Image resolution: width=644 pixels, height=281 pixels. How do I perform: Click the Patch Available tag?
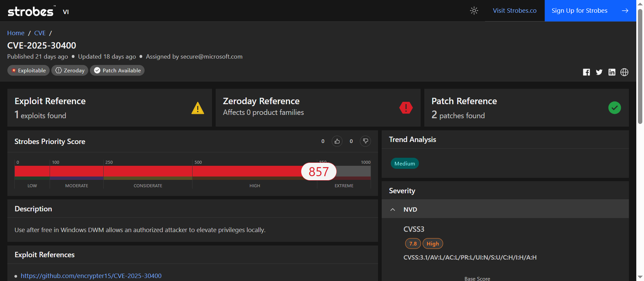(x=117, y=70)
